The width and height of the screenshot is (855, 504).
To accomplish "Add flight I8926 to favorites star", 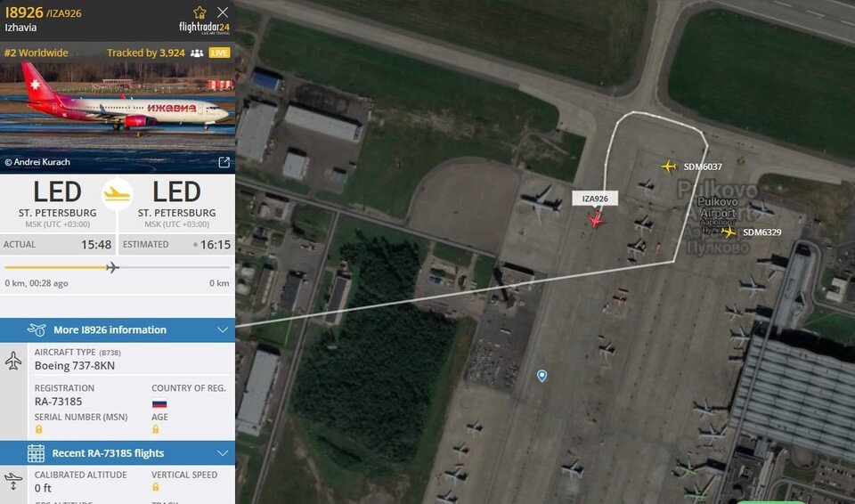I will pos(199,12).
